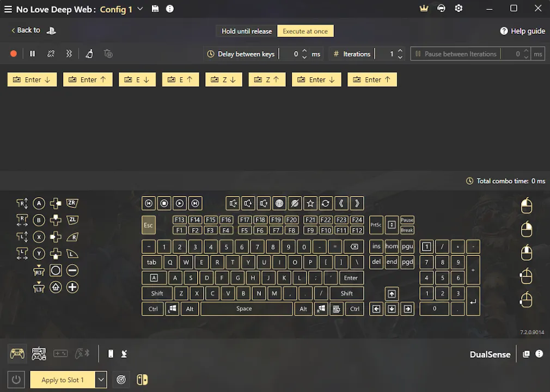Select the gamepad input device icon

click(x=17, y=354)
